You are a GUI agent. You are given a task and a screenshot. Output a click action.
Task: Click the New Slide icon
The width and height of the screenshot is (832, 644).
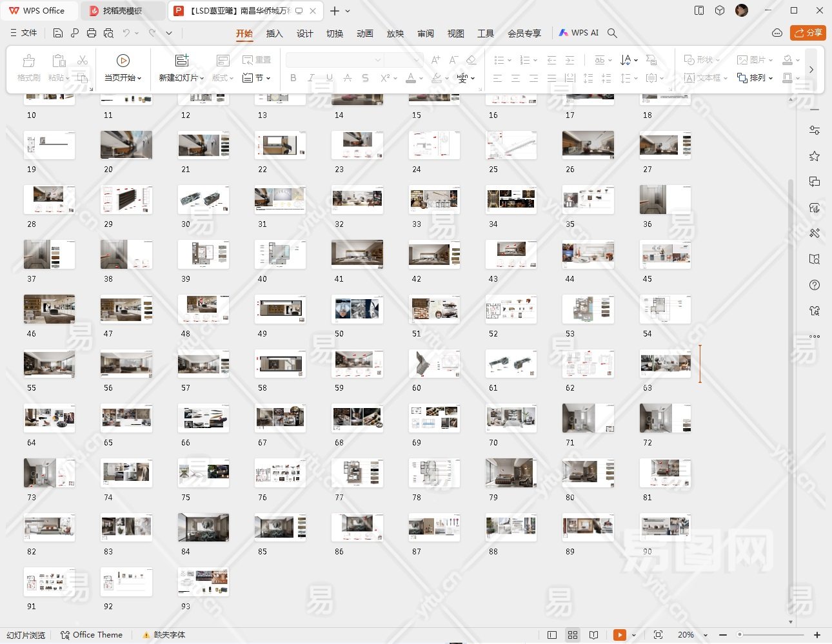pyautogui.click(x=182, y=61)
